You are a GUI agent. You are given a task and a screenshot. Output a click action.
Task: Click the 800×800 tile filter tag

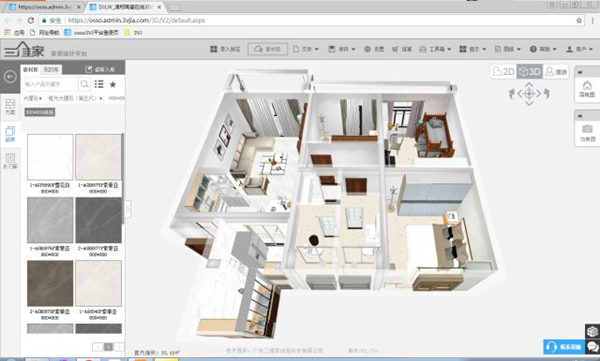40,112
